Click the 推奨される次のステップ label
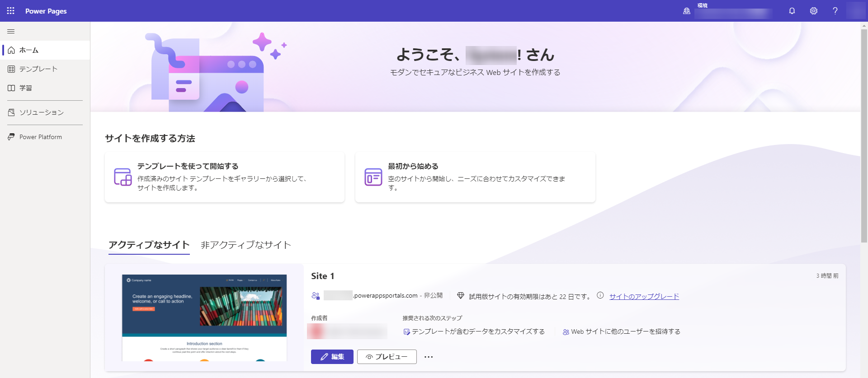The height and width of the screenshot is (378, 868). (x=432, y=318)
